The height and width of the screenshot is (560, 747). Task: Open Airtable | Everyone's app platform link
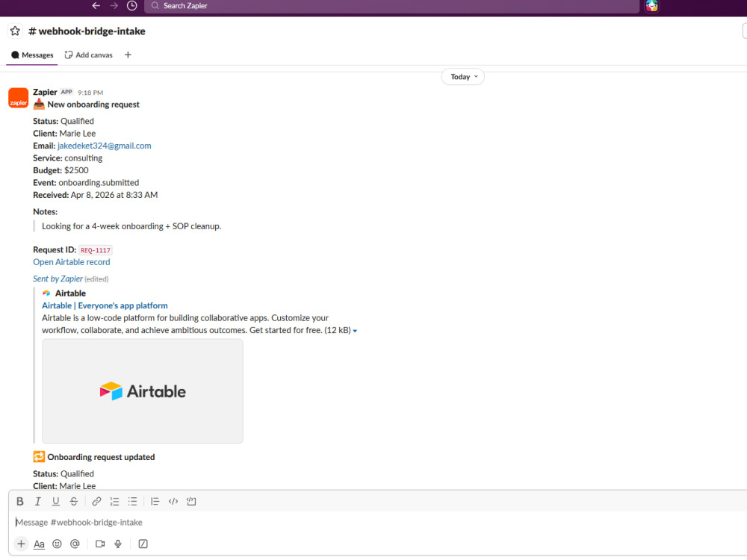105,305
